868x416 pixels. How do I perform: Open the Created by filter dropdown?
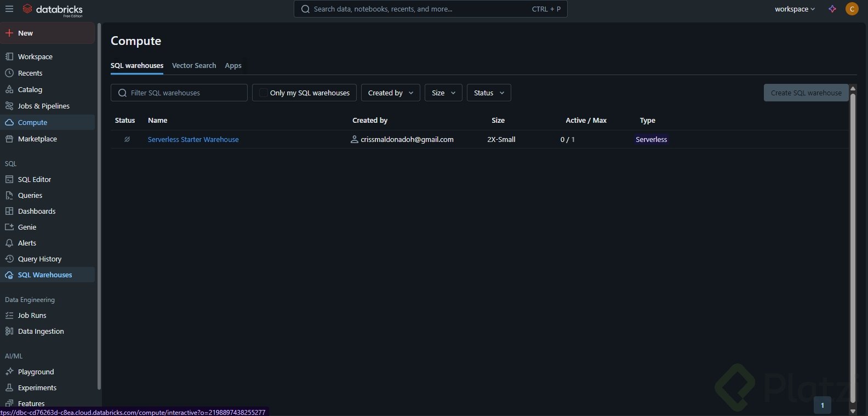[391, 93]
